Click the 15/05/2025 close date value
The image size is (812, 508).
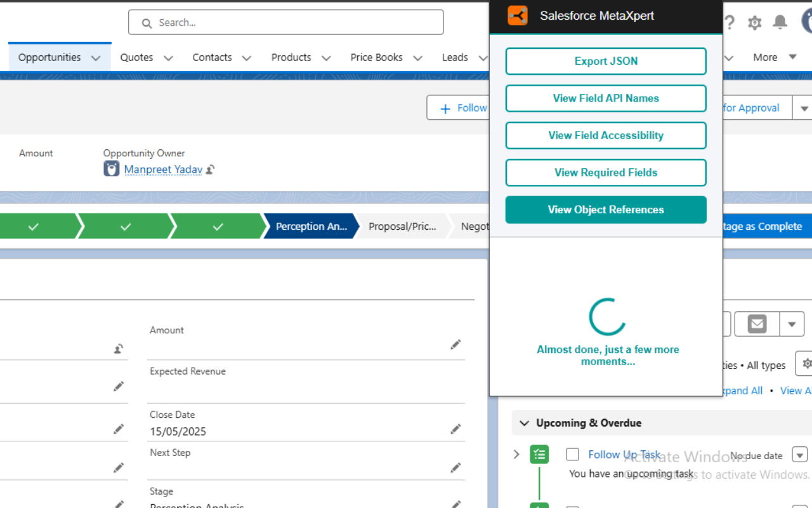[178, 432]
